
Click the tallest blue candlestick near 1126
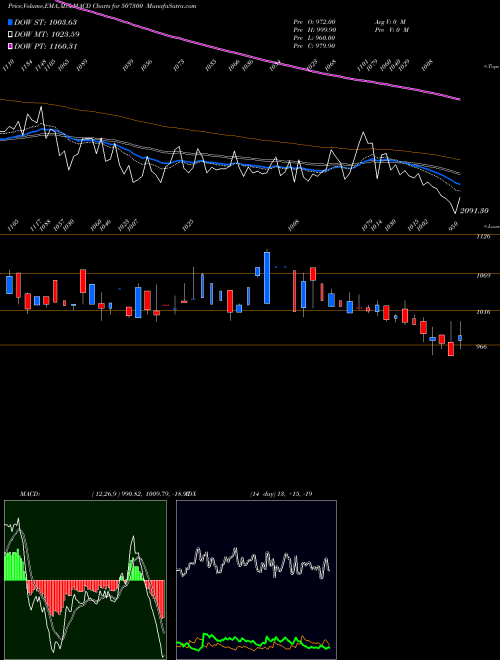[x=267, y=278]
